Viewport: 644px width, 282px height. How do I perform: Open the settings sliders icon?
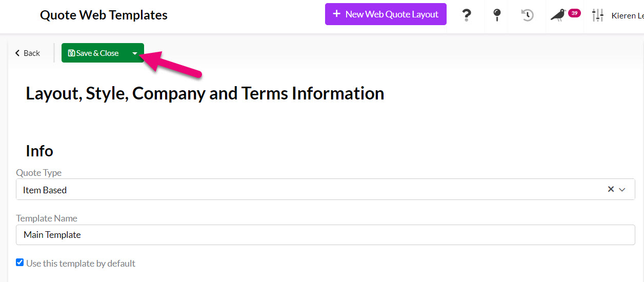597,15
